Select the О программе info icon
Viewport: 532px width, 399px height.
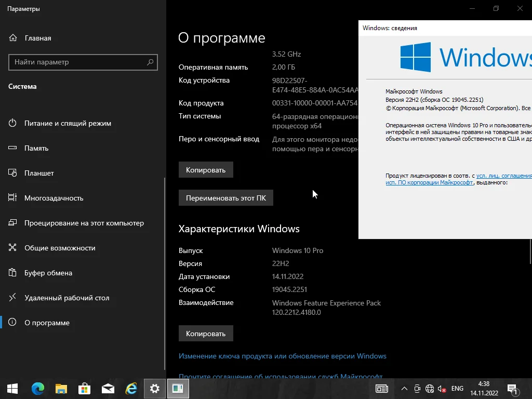coord(12,322)
